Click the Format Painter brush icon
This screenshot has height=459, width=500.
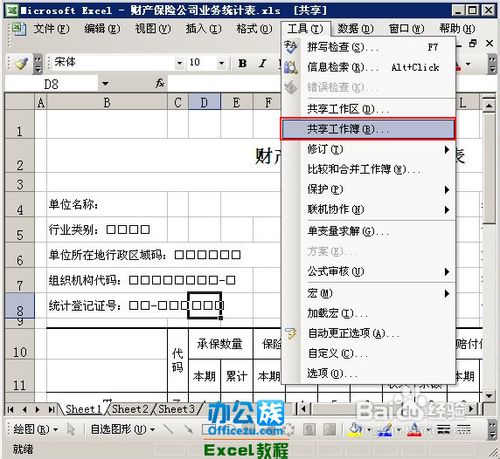tap(22, 63)
